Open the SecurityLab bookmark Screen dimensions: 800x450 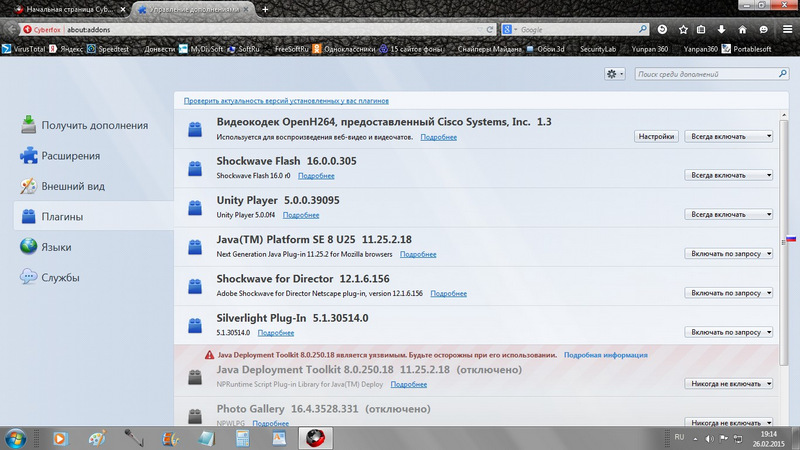click(597, 49)
